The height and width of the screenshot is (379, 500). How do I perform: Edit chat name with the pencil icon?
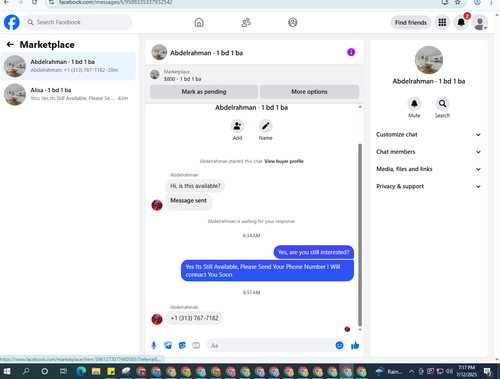pos(266,126)
